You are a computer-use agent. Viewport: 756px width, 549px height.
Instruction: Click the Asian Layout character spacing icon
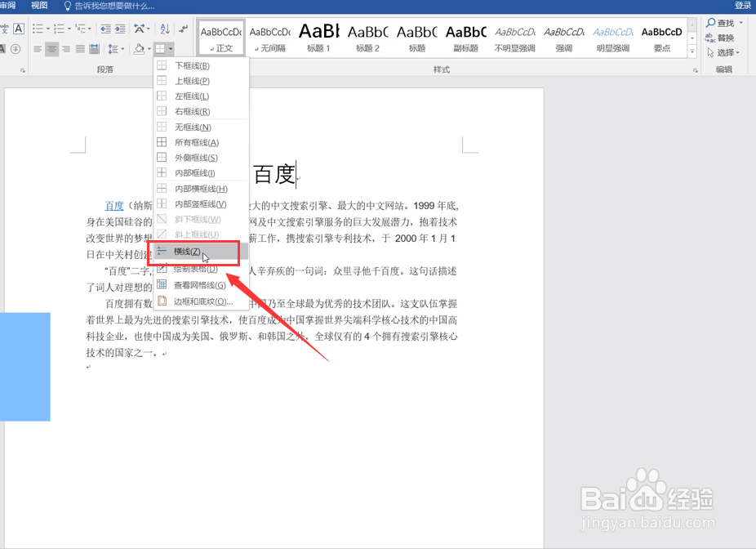click(140, 28)
